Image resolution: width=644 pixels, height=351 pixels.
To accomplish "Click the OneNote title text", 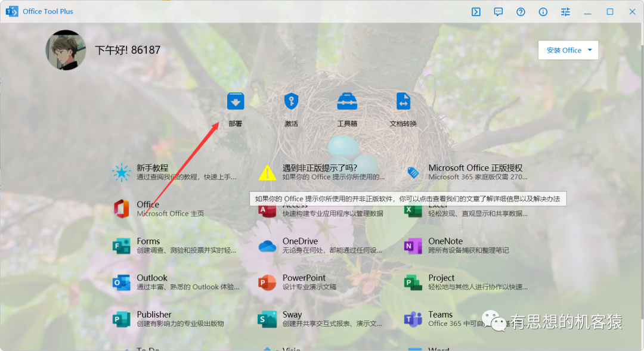I will click(x=445, y=241).
